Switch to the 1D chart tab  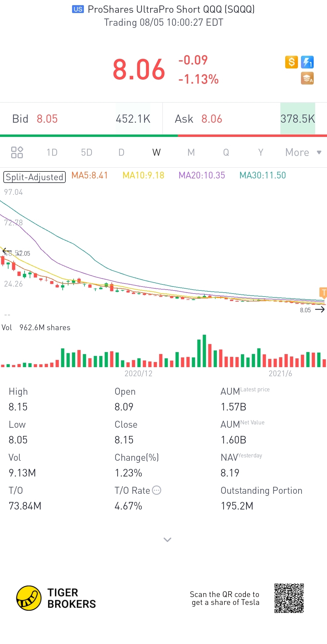click(52, 152)
